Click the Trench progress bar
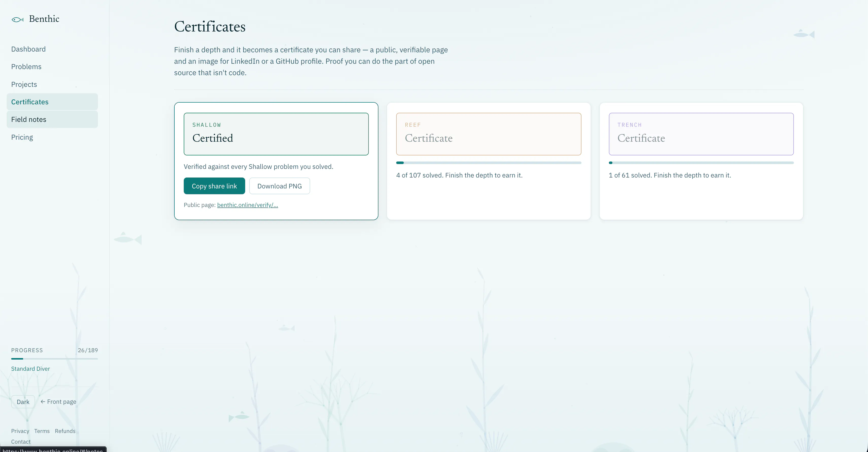The image size is (868, 452). point(701,163)
